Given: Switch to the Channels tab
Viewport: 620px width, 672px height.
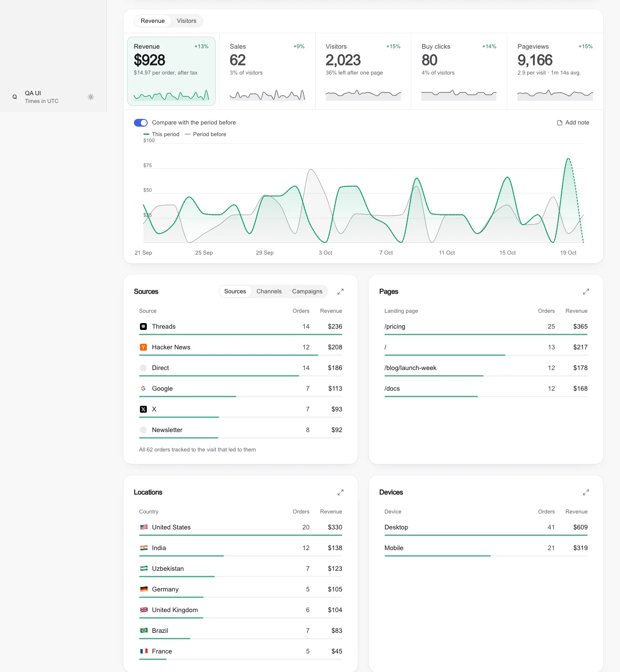Looking at the screenshot, I should pos(269,292).
